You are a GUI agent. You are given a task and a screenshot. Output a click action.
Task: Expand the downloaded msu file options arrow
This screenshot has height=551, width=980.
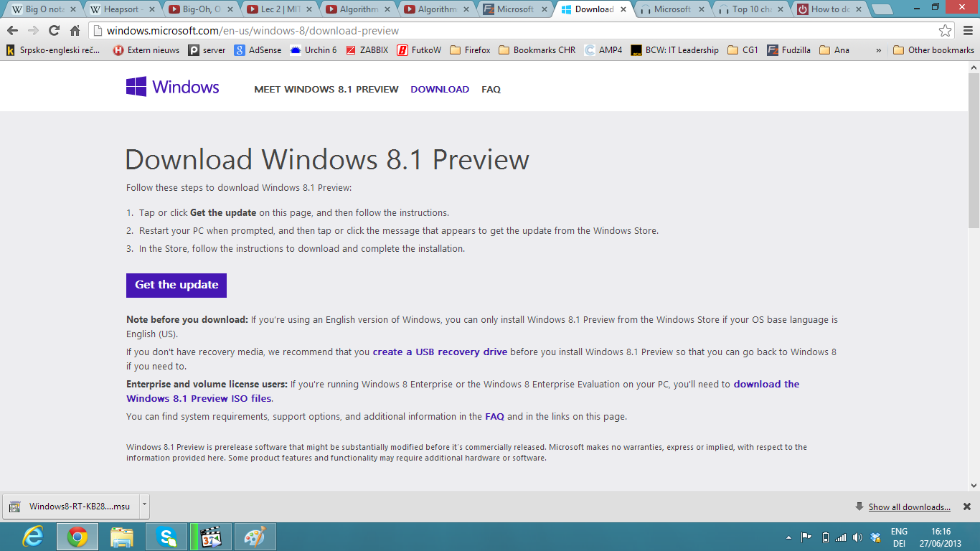tap(144, 505)
